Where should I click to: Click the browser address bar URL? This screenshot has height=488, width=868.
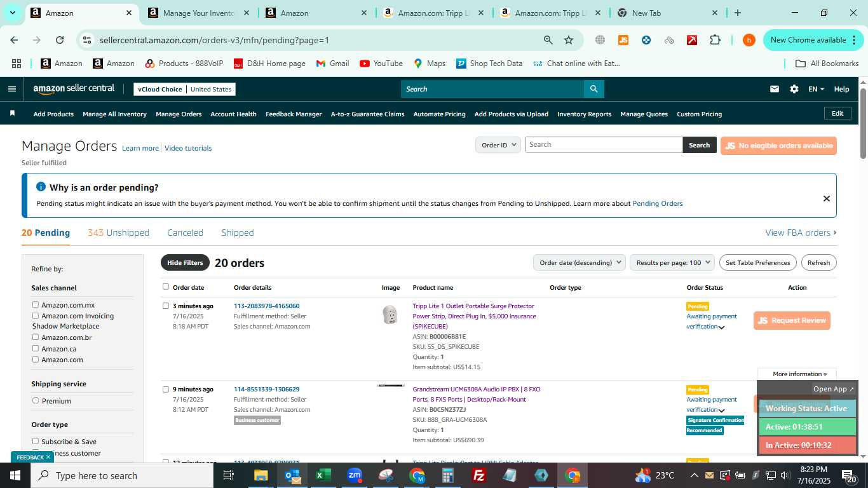(214, 40)
